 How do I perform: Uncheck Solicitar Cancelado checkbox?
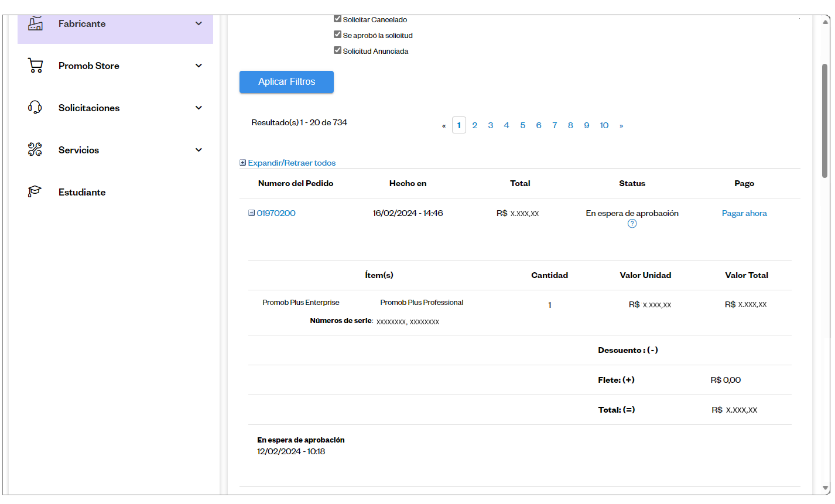[337, 19]
